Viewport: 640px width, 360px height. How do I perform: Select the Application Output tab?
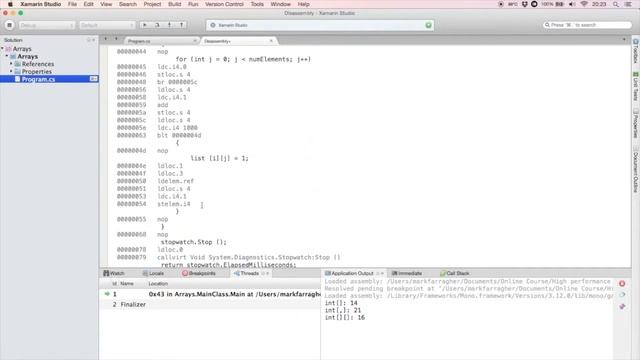pos(349,273)
